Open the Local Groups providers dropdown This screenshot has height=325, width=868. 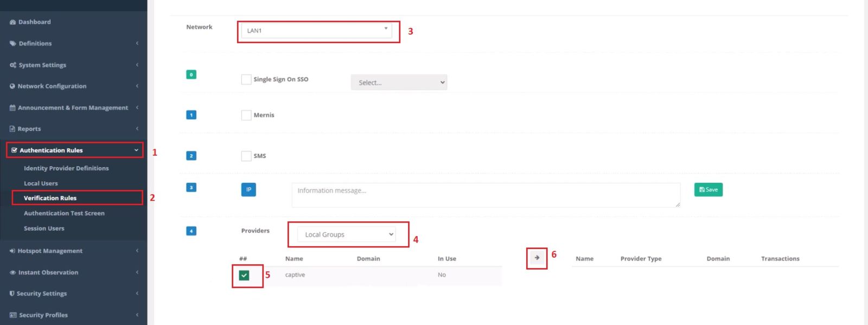[x=347, y=234]
